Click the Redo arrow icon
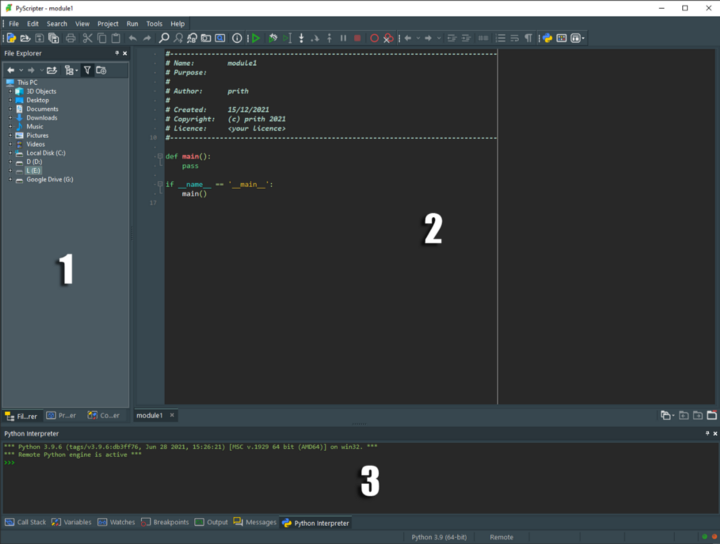Viewport: 720px width, 544px height. pyautogui.click(x=147, y=39)
